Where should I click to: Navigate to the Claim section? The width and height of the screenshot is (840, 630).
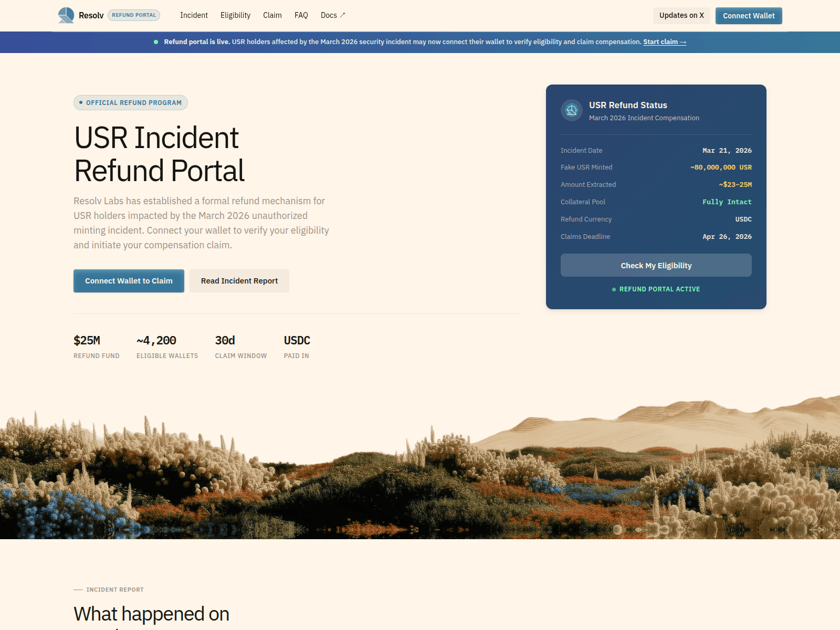click(x=272, y=15)
